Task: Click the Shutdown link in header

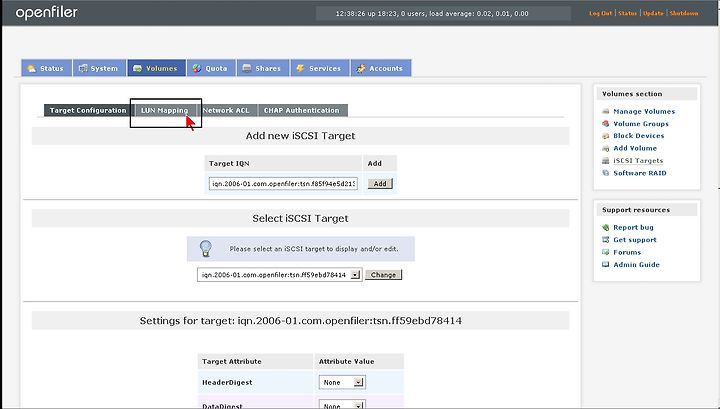Action: (684, 13)
